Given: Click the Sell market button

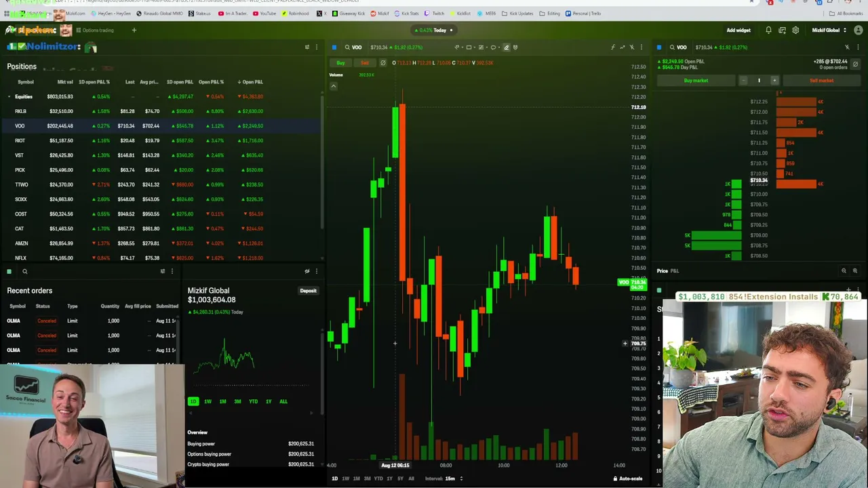Looking at the screenshot, I should pyautogui.click(x=821, y=81).
